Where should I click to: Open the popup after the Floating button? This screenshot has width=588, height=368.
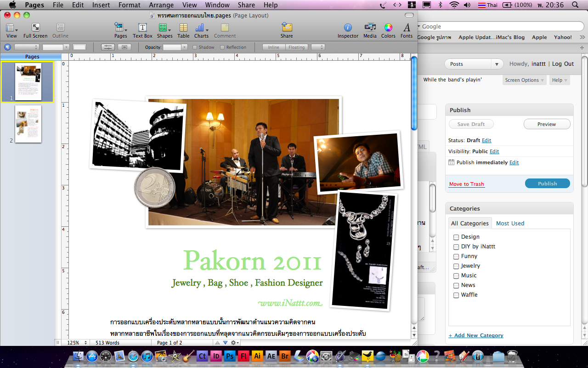point(318,47)
